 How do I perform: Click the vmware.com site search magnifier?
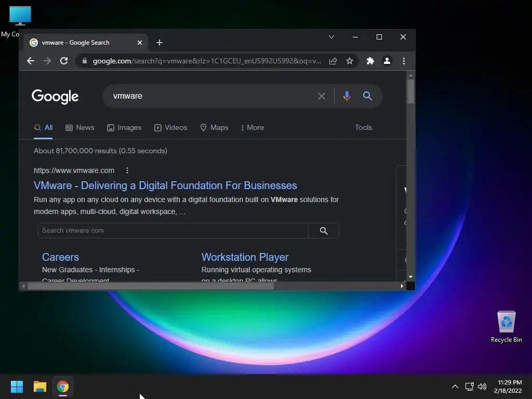click(x=324, y=231)
